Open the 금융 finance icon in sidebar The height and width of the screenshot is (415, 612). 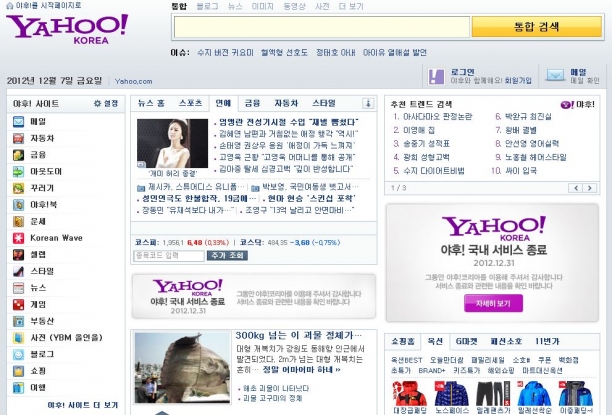pyautogui.click(x=18, y=155)
